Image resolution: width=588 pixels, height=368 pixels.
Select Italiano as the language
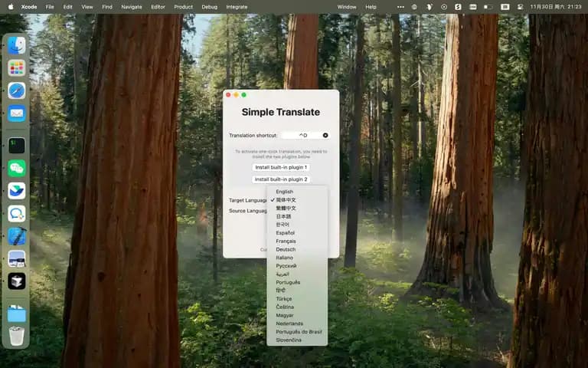(x=297, y=258)
